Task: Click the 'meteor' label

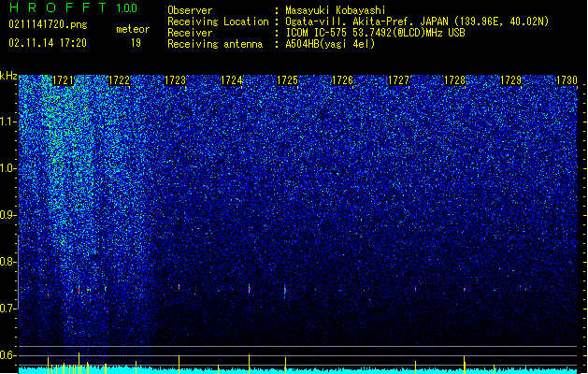Action: pos(133,29)
